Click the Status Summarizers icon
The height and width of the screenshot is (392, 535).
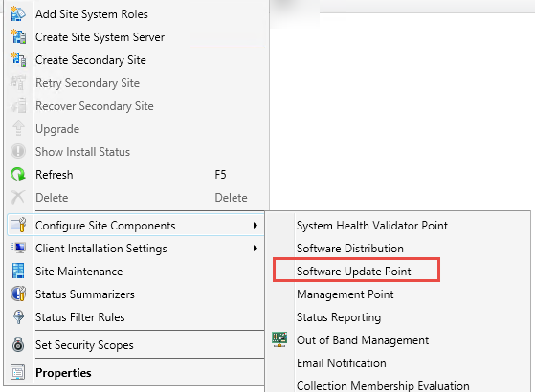(x=18, y=294)
